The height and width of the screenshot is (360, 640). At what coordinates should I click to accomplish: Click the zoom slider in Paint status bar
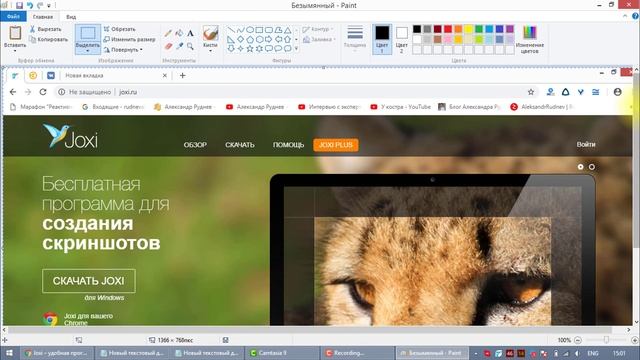(x=606, y=340)
